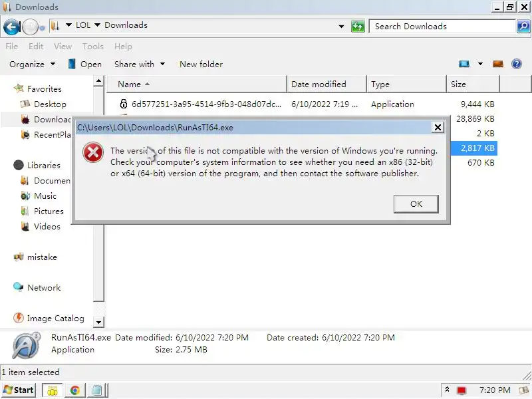Screen dimensions: 532x399
Task: Show hidden tray icons chevron
Action: (x=447, y=390)
